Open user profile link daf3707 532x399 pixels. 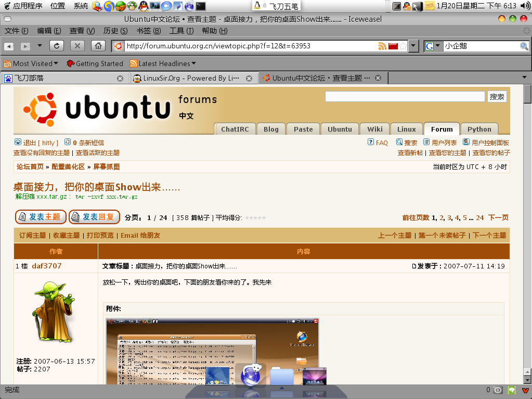(x=47, y=266)
